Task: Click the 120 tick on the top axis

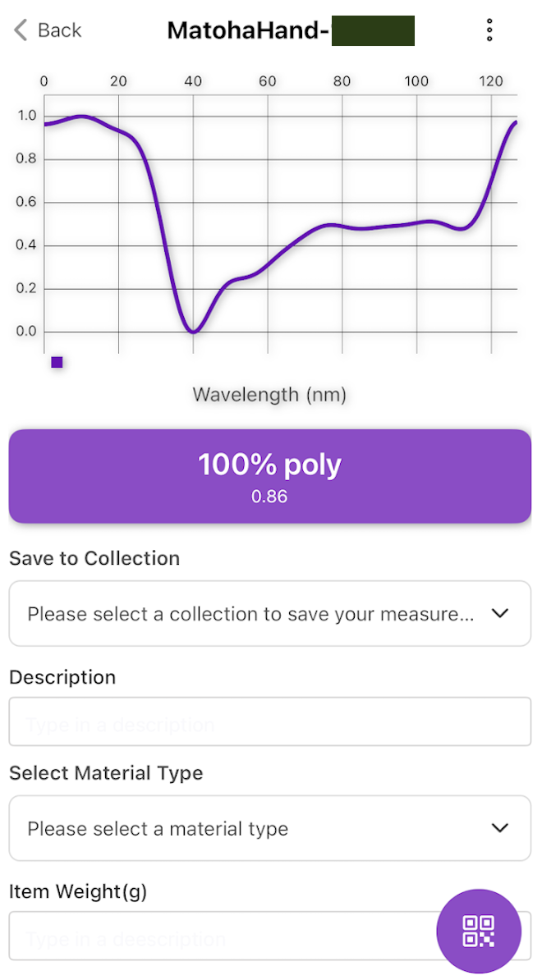Action: click(491, 80)
